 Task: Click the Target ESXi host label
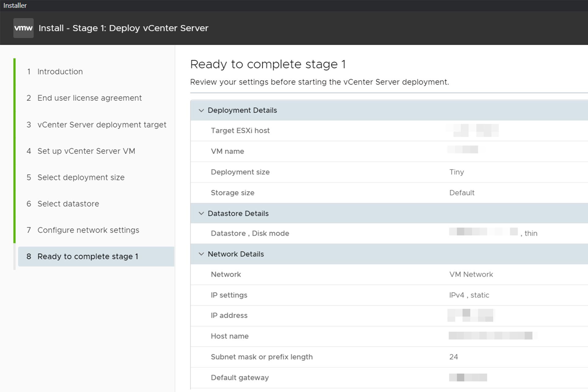tap(240, 131)
